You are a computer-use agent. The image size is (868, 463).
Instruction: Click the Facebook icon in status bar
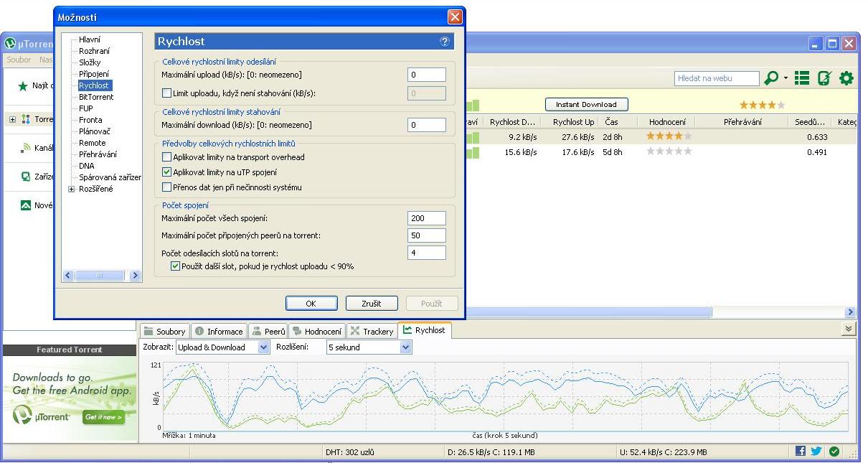click(x=801, y=452)
